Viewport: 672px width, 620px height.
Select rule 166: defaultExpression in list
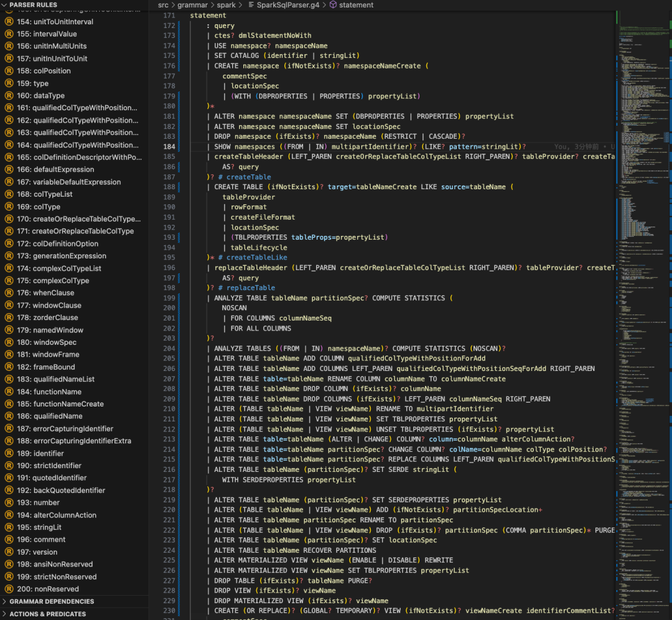[55, 169]
